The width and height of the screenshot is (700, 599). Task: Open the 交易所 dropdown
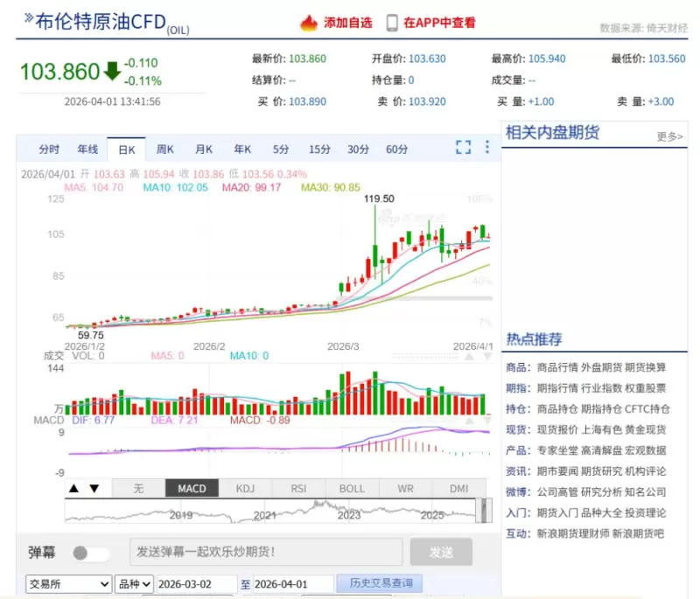pos(68,583)
